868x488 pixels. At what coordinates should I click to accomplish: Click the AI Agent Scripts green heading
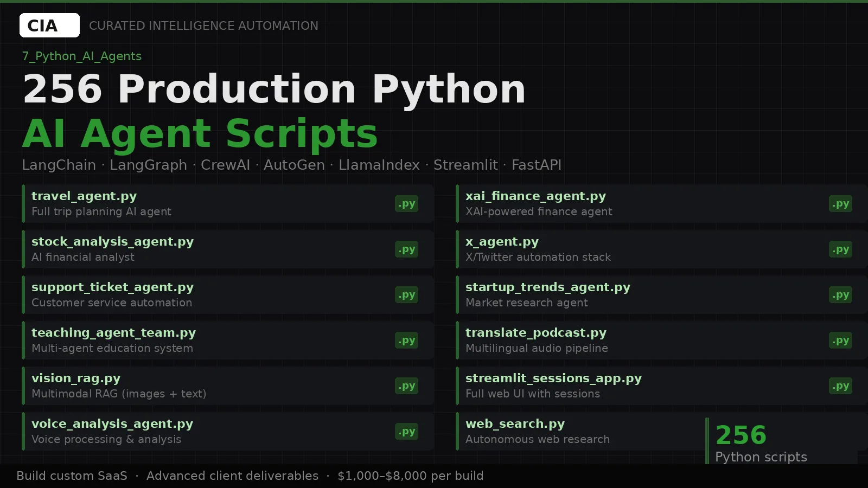tap(200, 133)
